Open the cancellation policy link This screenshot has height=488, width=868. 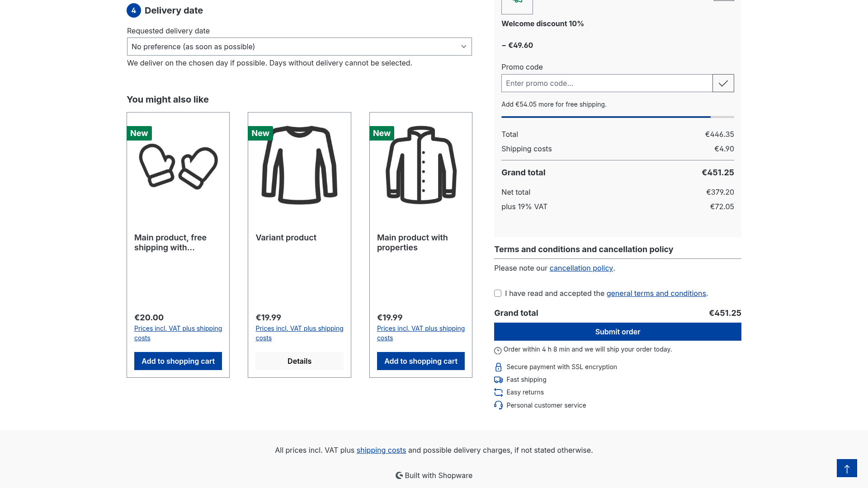click(581, 268)
